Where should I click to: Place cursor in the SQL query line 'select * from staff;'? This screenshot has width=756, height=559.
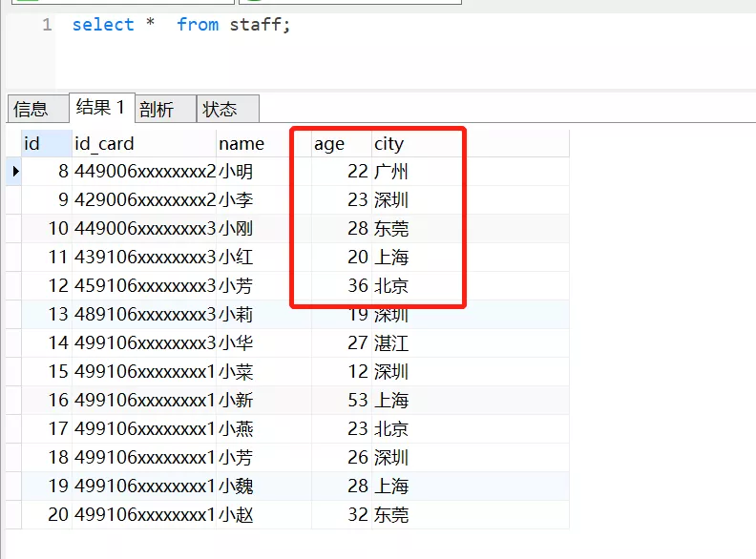181,24
